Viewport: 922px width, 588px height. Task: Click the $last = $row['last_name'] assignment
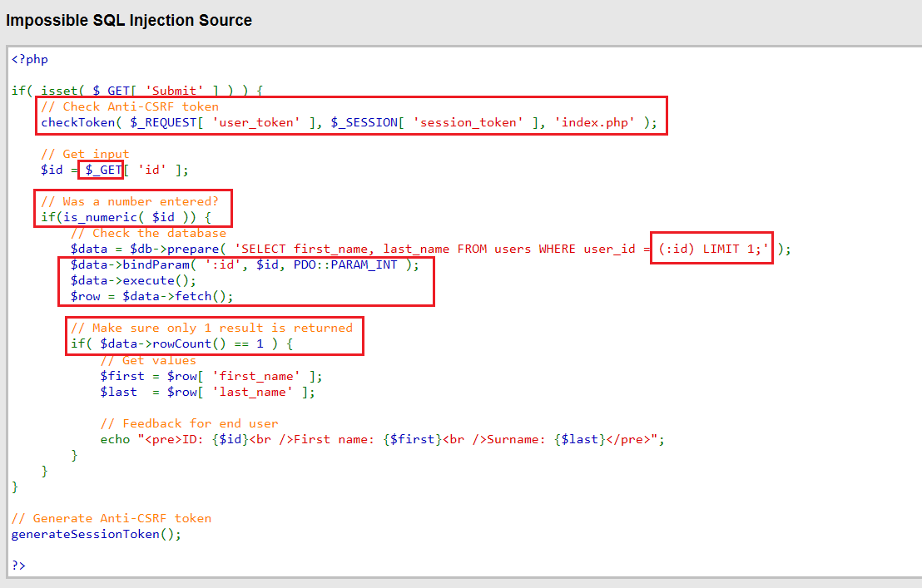tap(207, 392)
